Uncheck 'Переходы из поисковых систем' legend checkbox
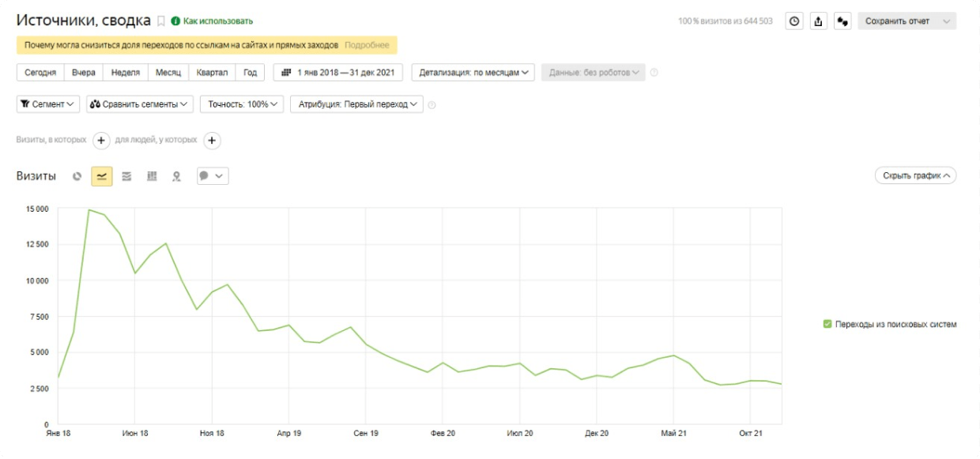Screen dimensions: 980x459 [827, 324]
